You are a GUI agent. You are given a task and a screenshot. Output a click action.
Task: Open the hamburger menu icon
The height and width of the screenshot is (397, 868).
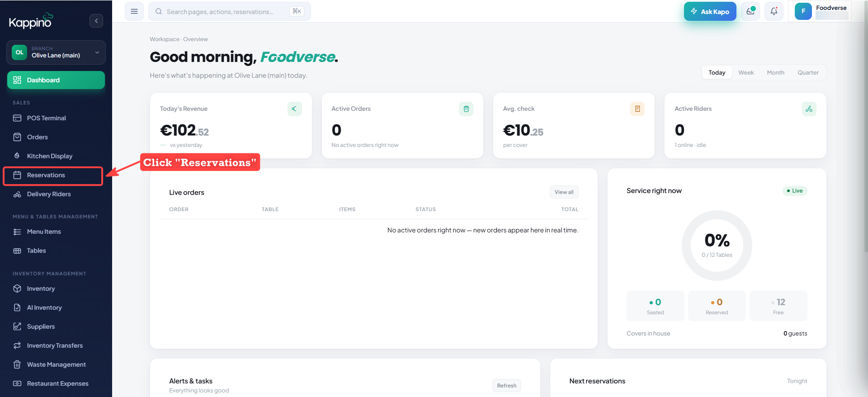point(134,11)
